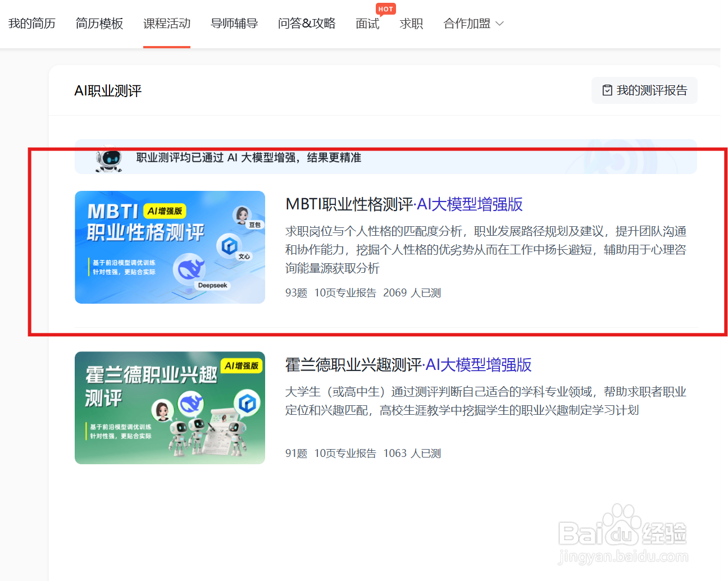The height and width of the screenshot is (581, 728).
Task: Click the 文心 hexagon icon in 霍兰德 thumbnail
Action: (247, 402)
